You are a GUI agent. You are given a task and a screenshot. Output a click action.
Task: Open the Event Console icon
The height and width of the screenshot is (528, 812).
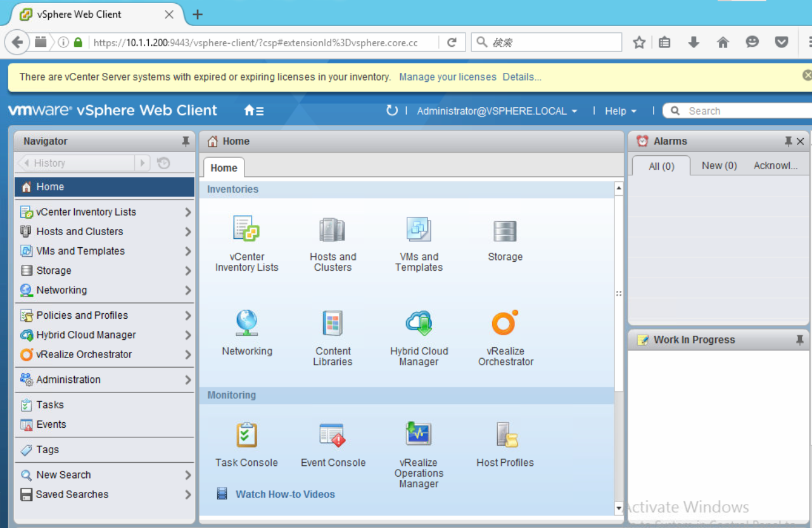(x=333, y=435)
